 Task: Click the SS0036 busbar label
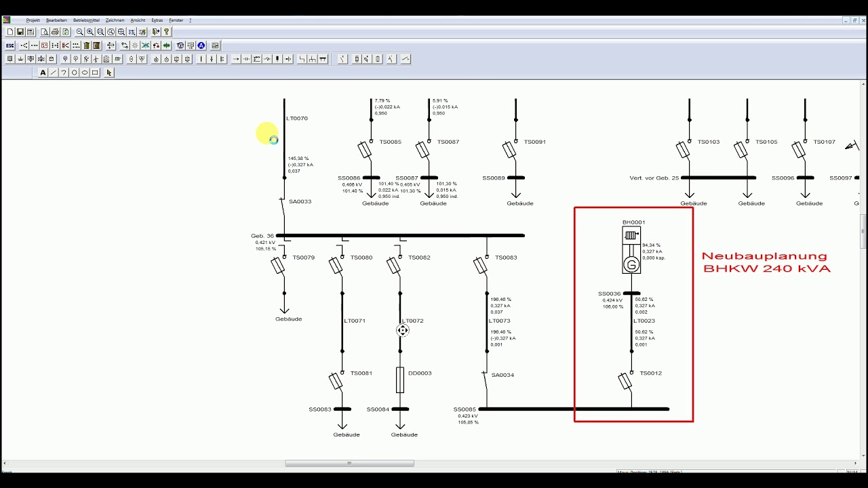(610, 294)
